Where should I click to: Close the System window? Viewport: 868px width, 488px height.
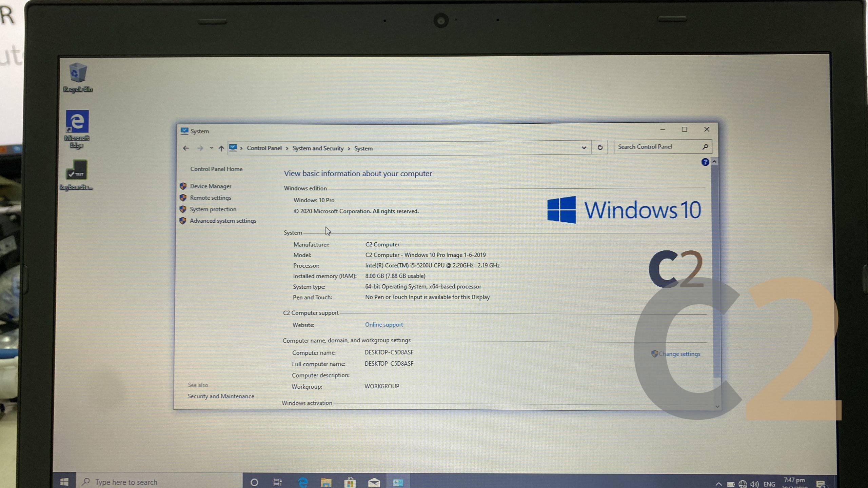point(707,129)
